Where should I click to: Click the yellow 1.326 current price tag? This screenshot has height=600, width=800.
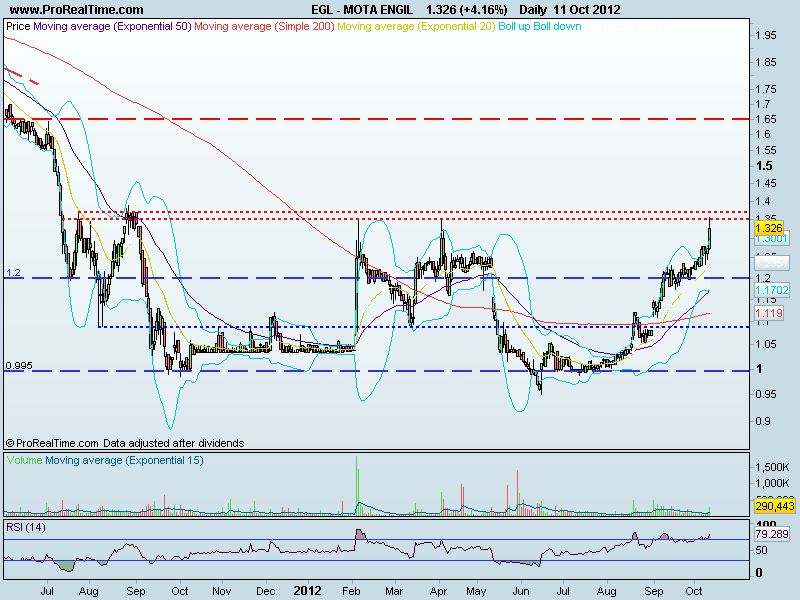(768, 228)
